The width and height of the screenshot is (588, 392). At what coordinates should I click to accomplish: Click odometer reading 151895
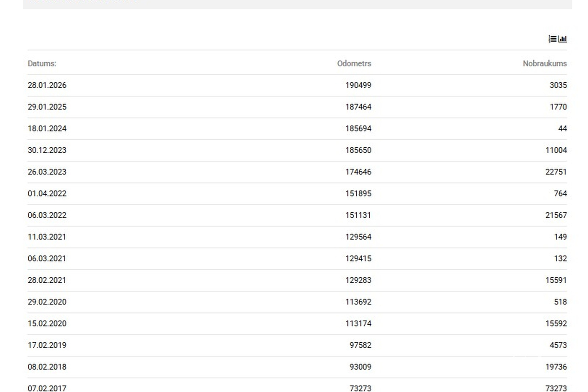pos(358,194)
